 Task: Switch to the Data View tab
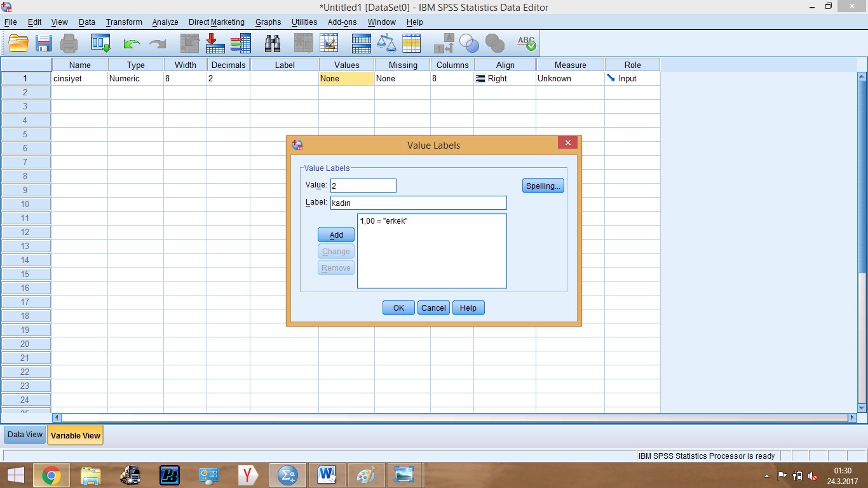(25, 435)
